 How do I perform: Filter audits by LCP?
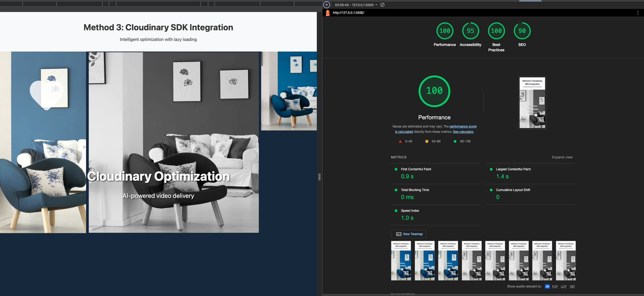563,287
